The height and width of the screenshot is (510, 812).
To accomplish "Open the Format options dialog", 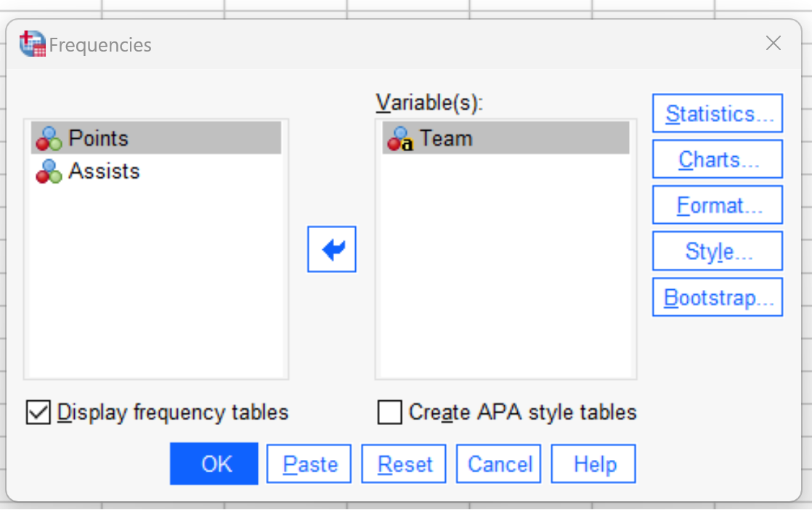I will pyautogui.click(x=717, y=205).
